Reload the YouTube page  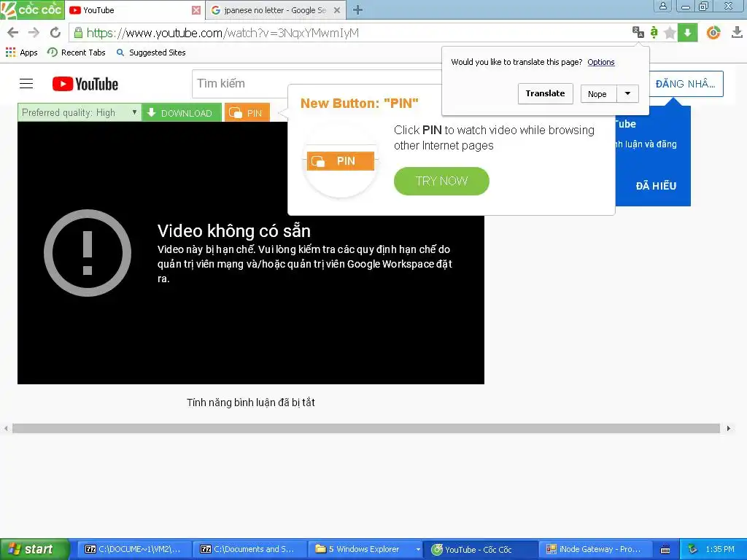(x=55, y=33)
